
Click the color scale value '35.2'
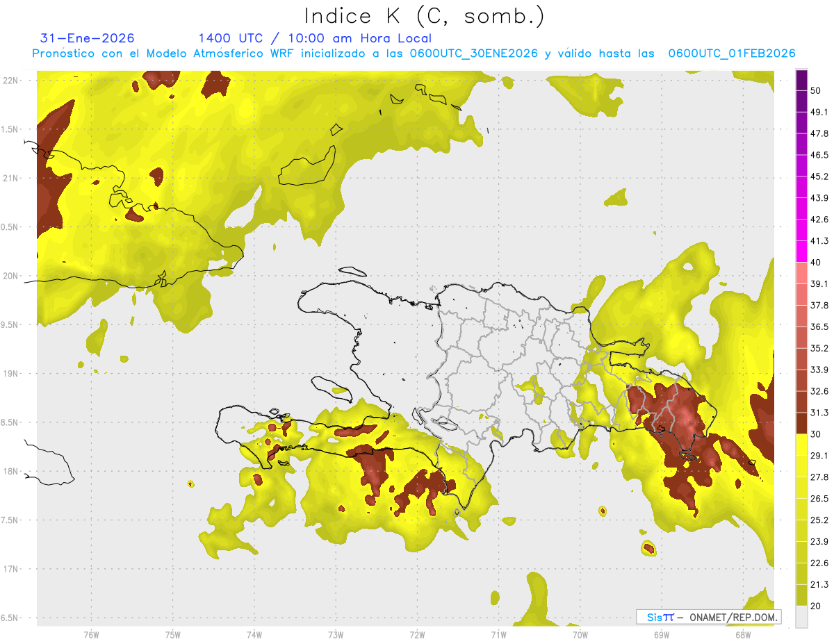coord(820,348)
